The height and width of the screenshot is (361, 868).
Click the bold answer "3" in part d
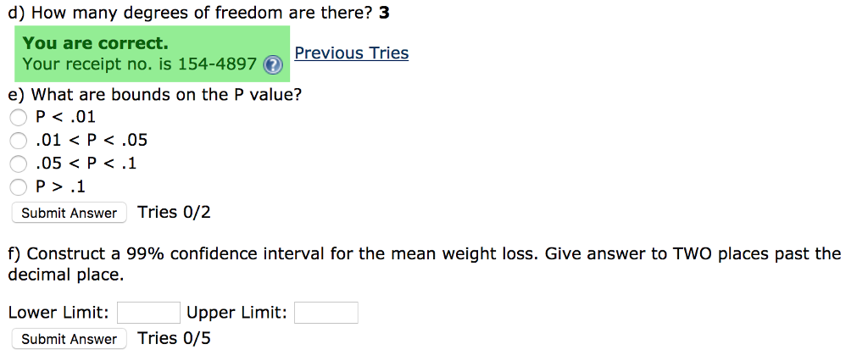coord(384,14)
